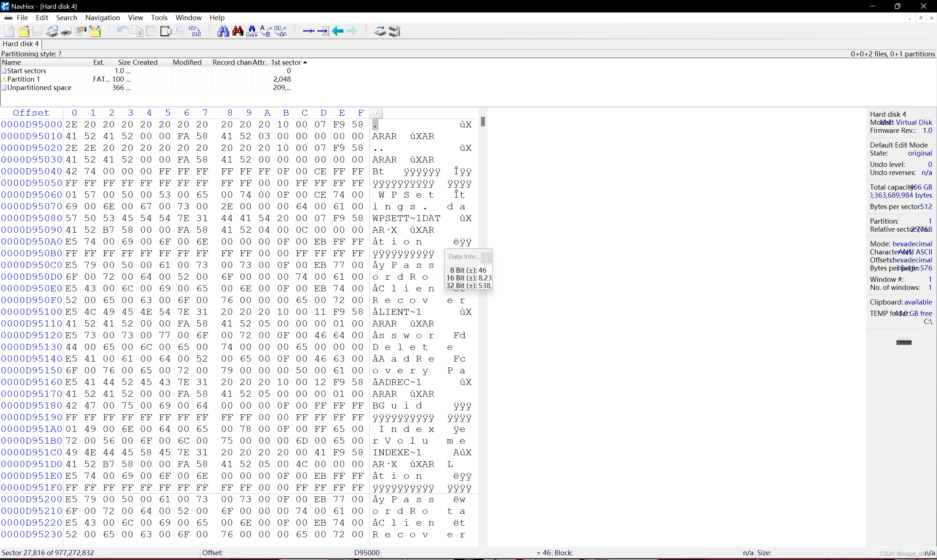Click the Open Disk toolbar icon
The height and width of the screenshot is (560, 937).
(52, 31)
